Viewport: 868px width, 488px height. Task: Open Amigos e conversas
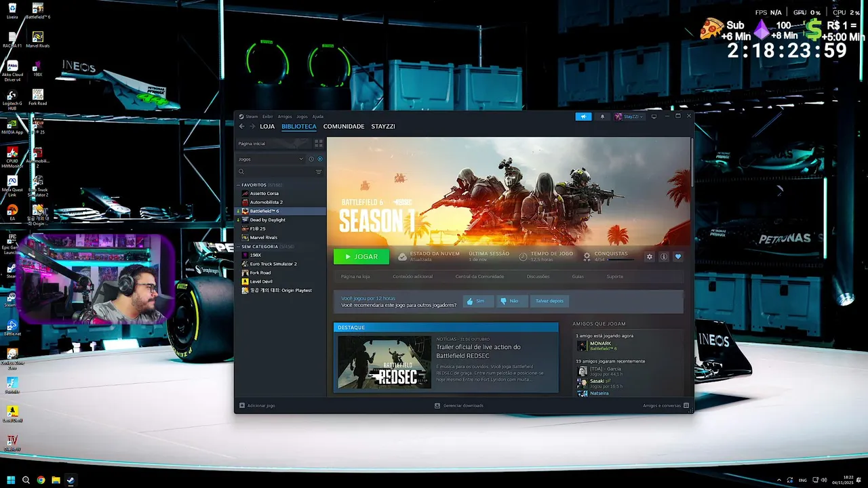(666, 405)
